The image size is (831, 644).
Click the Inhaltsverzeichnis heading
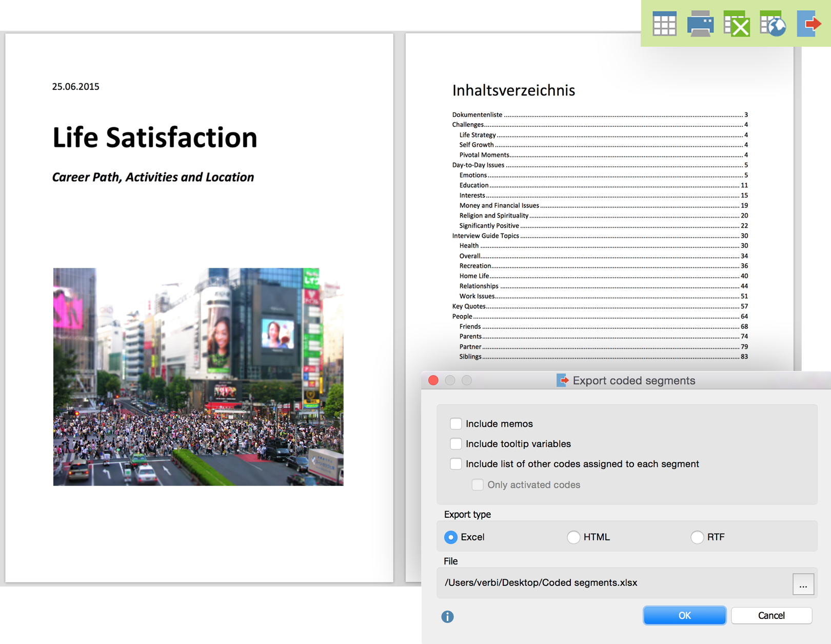coord(513,90)
